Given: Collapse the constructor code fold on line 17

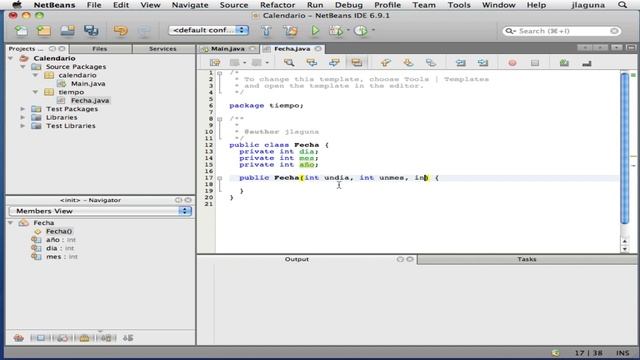Looking at the screenshot, I should [220, 178].
